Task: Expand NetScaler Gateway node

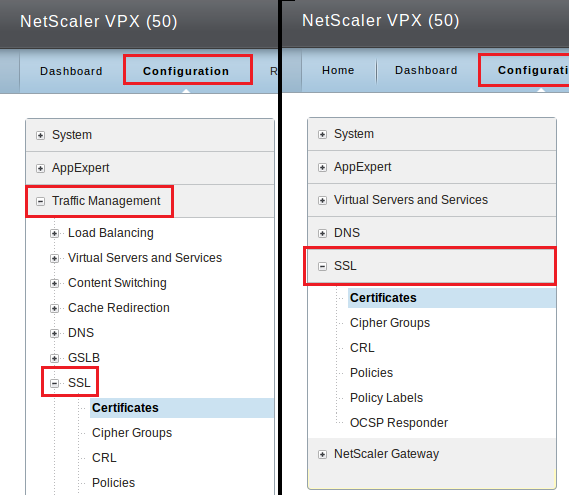Action: 322,454
